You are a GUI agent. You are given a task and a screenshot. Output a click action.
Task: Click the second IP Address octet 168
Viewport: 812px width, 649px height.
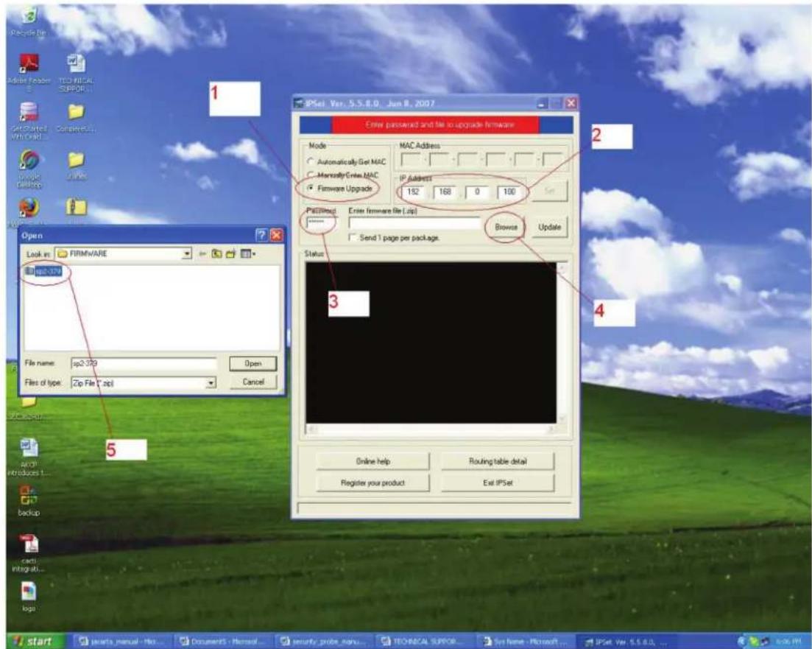(445, 192)
